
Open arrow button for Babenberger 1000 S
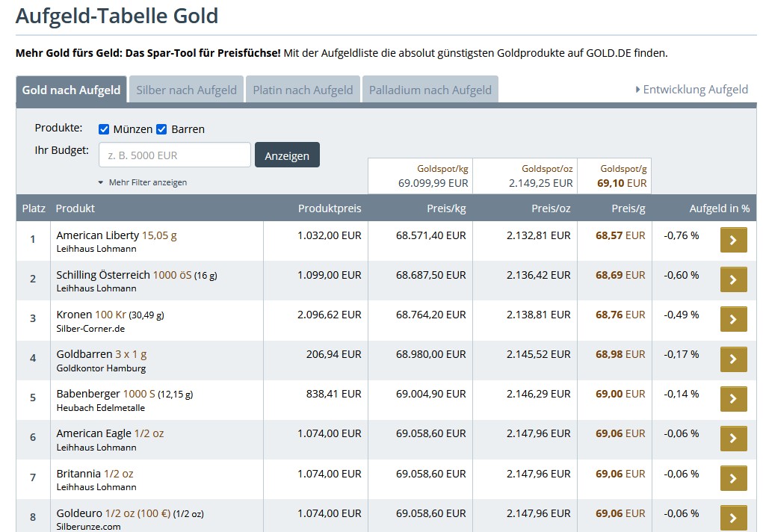tap(733, 399)
